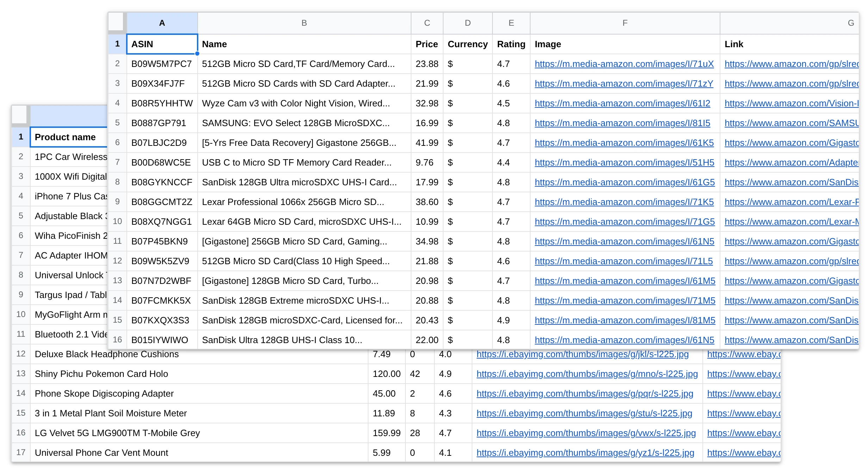The height and width of the screenshot is (472, 868).
Task: Click eBay price cell 120.00
Action: pyautogui.click(x=387, y=374)
